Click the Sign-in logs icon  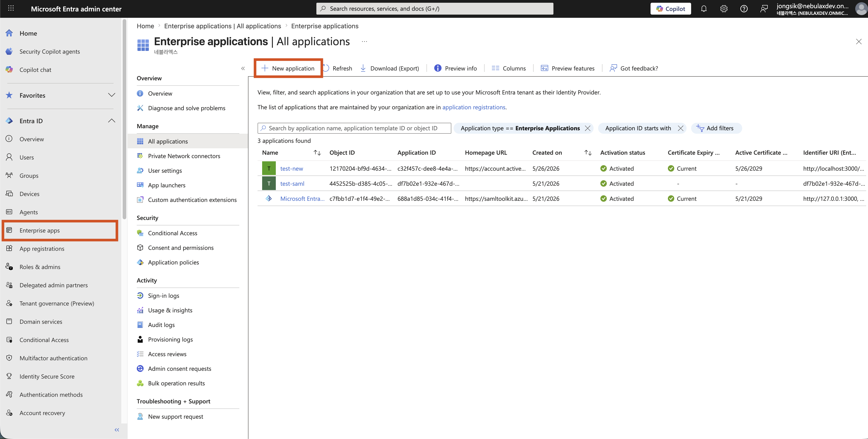[140, 295]
